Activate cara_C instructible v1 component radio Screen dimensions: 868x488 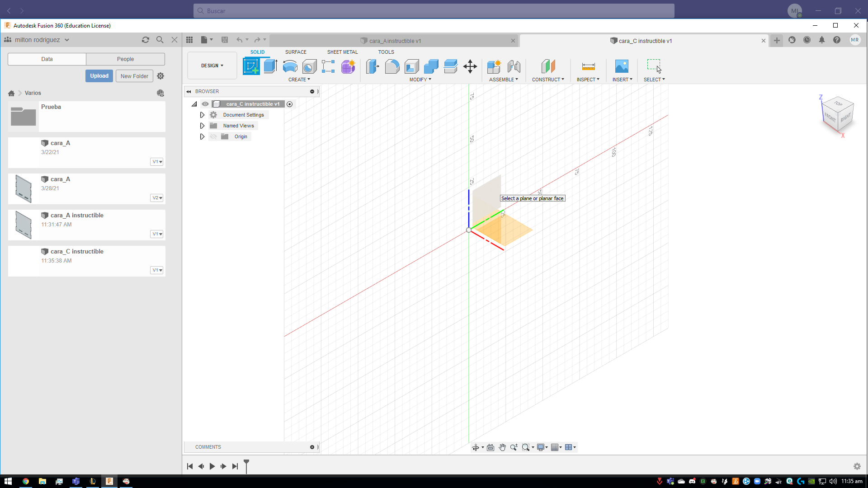(290, 104)
